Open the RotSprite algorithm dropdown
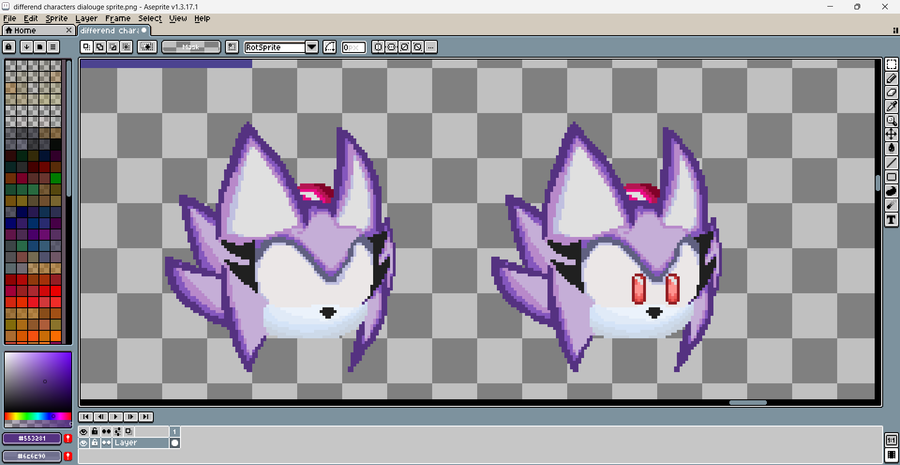 pyautogui.click(x=312, y=47)
